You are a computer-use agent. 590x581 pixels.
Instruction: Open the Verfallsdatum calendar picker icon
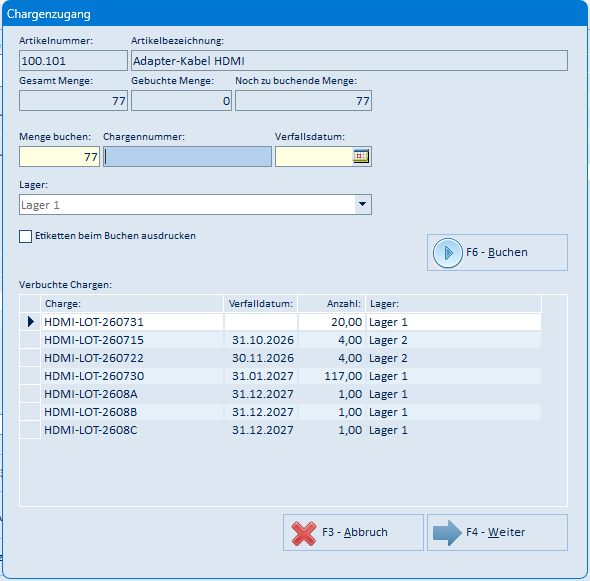point(361,156)
